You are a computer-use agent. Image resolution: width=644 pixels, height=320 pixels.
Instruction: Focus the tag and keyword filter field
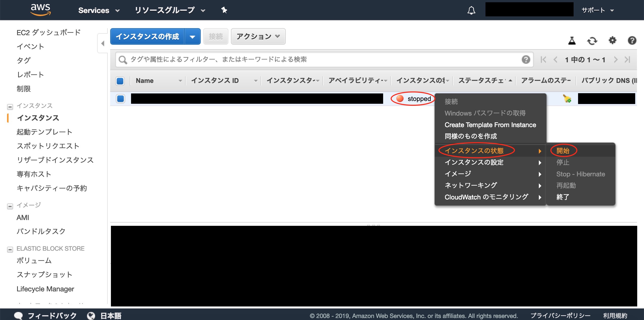(x=325, y=60)
